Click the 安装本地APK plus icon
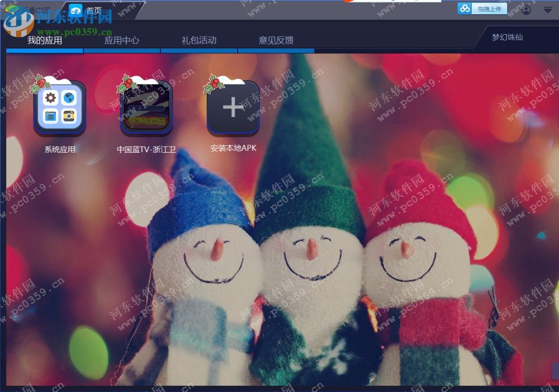The image size is (559, 392). [x=233, y=106]
